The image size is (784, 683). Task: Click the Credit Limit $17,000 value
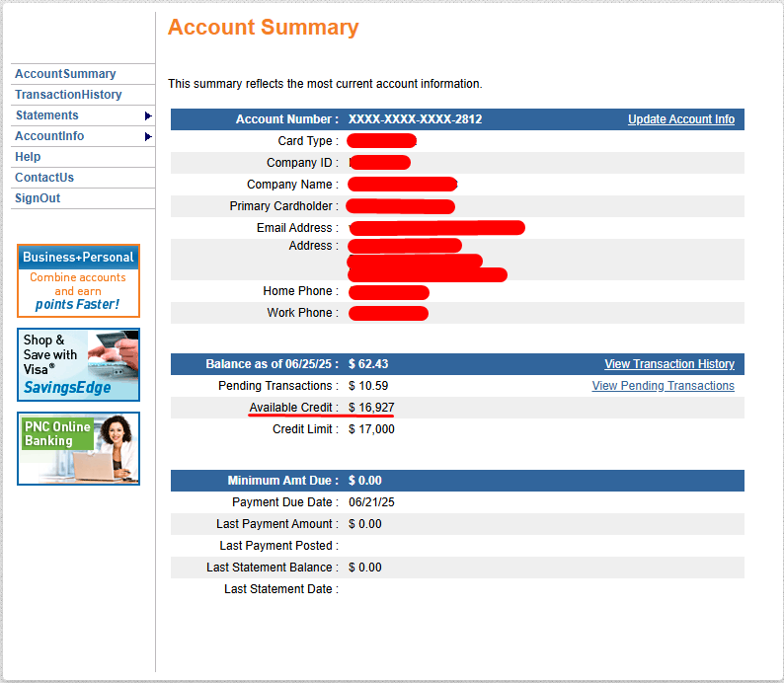(371, 429)
